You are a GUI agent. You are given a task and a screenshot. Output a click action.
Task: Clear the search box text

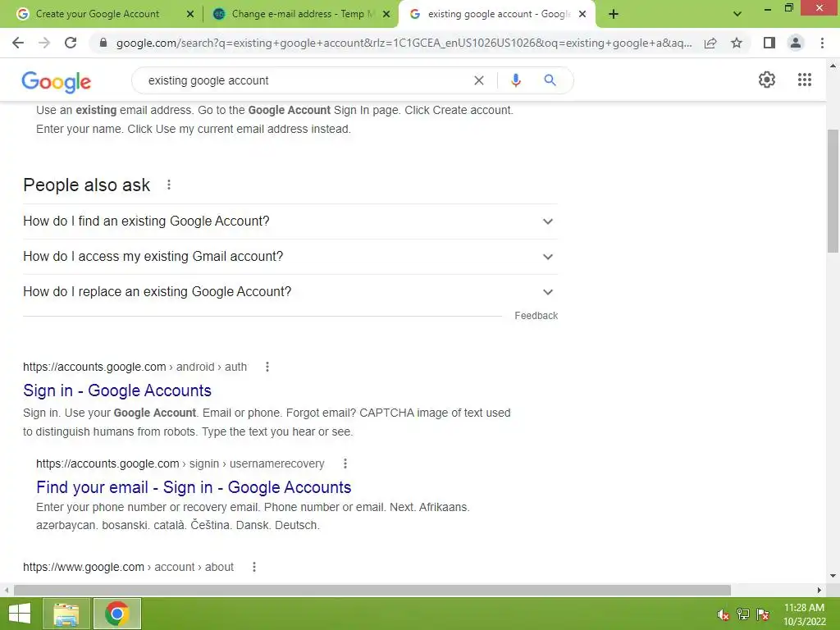[479, 80]
